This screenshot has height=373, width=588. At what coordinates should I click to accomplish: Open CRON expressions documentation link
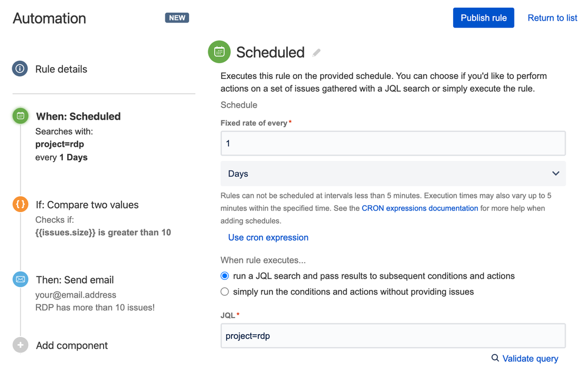(x=420, y=208)
